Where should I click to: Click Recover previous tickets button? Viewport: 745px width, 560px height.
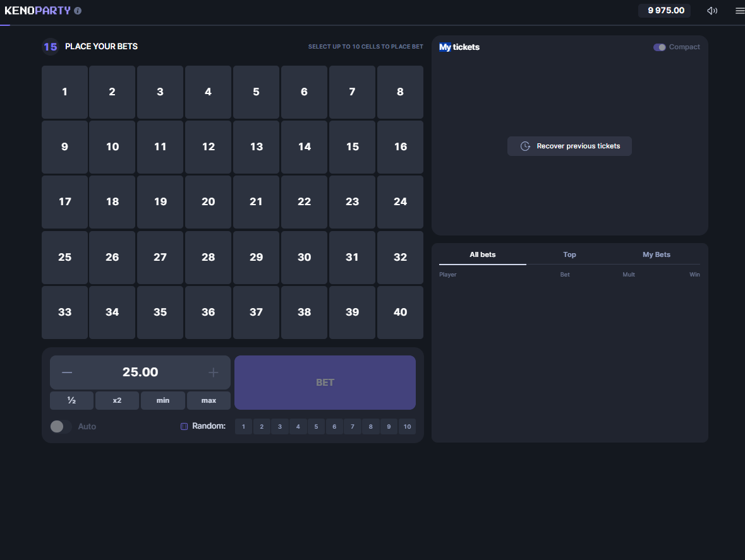(x=569, y=146)
